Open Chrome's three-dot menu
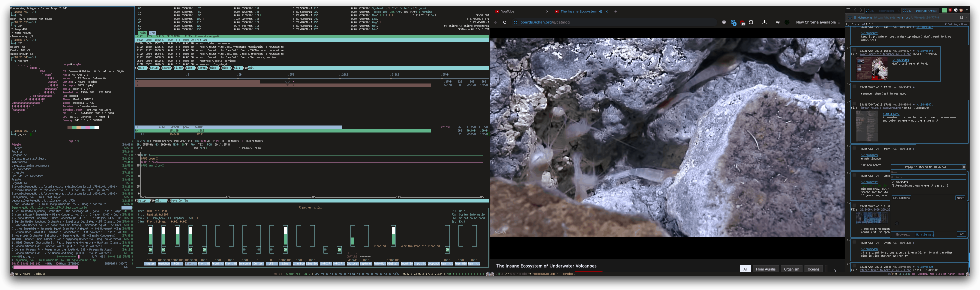 click(839, 22)
